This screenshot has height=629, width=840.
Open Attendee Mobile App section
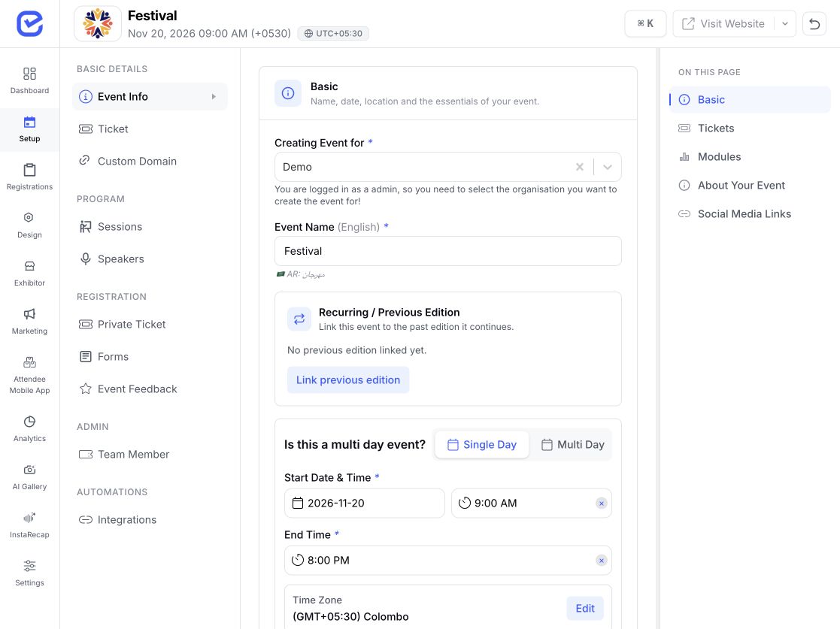point(29,375)
